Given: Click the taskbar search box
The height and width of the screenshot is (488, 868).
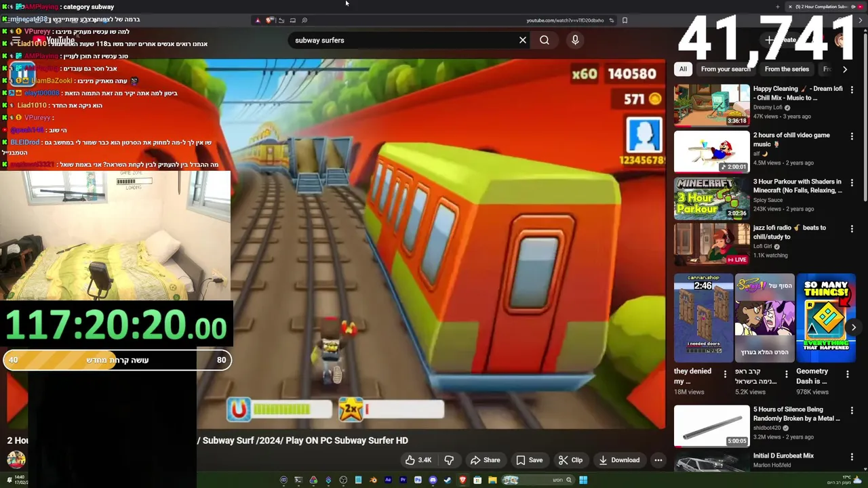Looking at the screenshot, I should (x=538, y=480).
